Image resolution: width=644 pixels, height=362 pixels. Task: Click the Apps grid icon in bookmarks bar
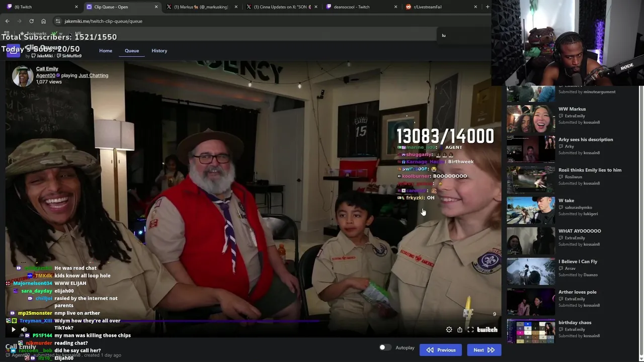point(7,34)
